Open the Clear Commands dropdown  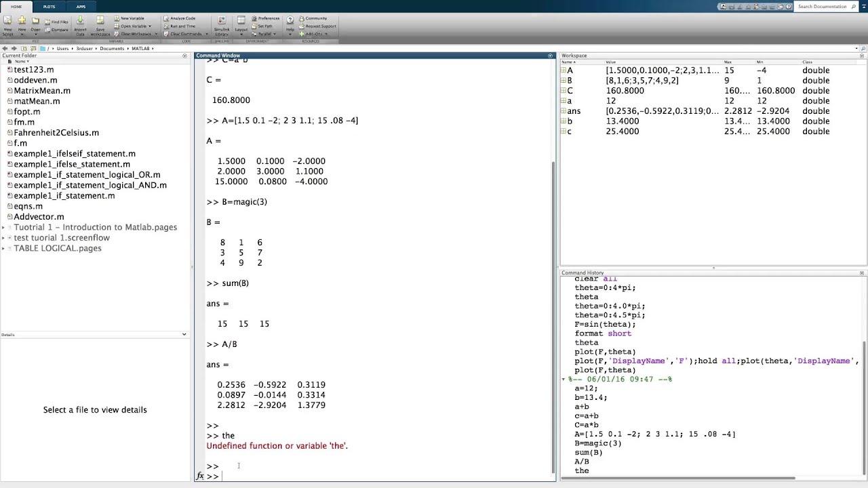(x=184, y=33)
